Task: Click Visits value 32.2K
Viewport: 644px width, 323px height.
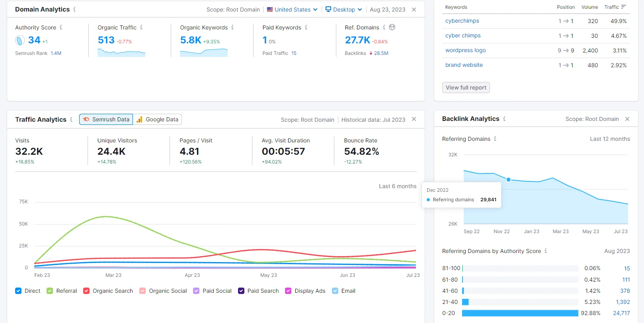Action: (x=29, y=152)
